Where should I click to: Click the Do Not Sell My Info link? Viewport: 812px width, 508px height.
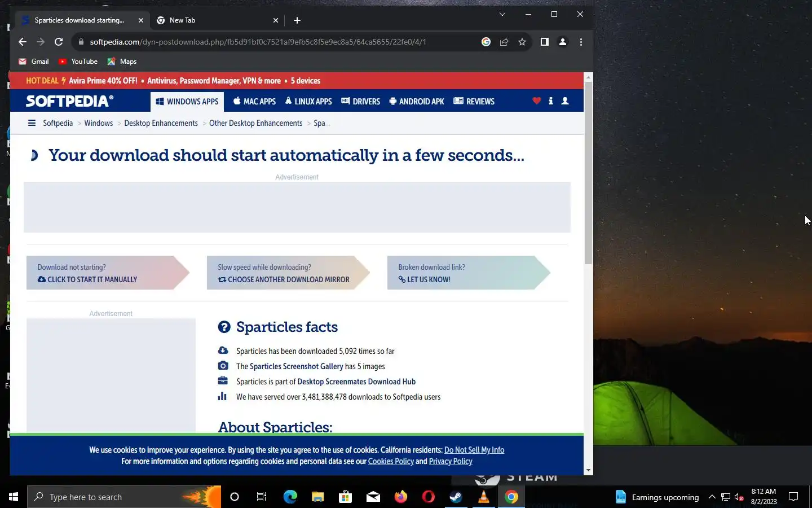(474, 450)
